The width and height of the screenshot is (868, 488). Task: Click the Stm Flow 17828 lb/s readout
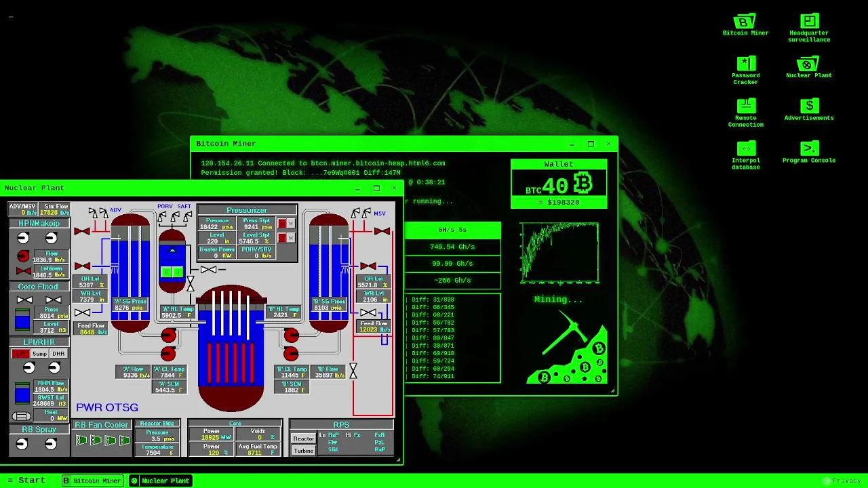(55, 209)
